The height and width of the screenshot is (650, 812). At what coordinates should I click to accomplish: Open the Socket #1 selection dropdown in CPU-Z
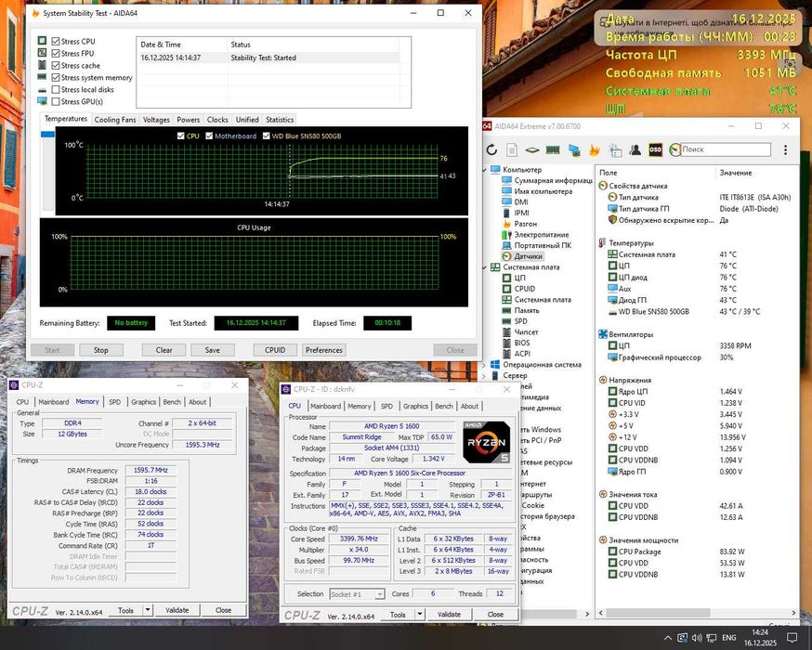click(358, 594)
